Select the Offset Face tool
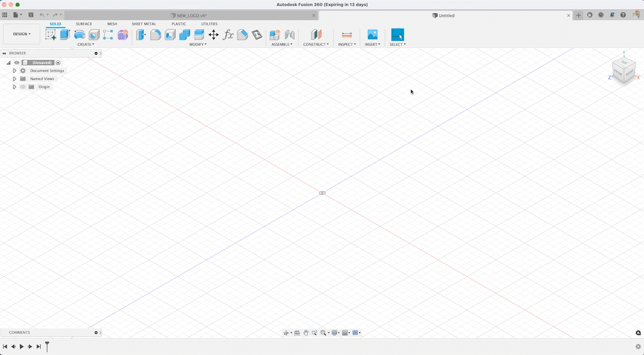This screenshot has height=355, width=644. tap(199, 35)
